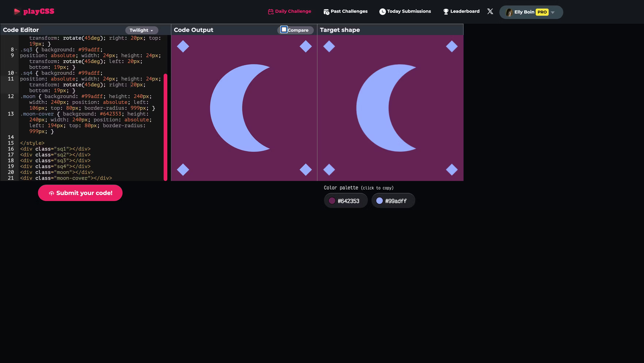This screenshot has width=644, height=363.
Task: Click the rocket icon on submit button
Action: pyautogui.click(x=52, y=193)
